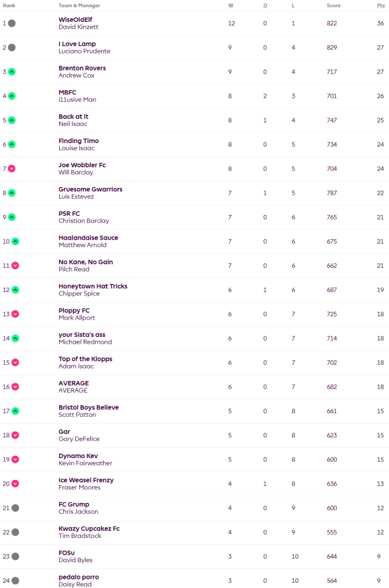This screenshot has width=389, height=588.
Task: Open Kwazy Cupcakez Fc team page
Action: [89, 529]
